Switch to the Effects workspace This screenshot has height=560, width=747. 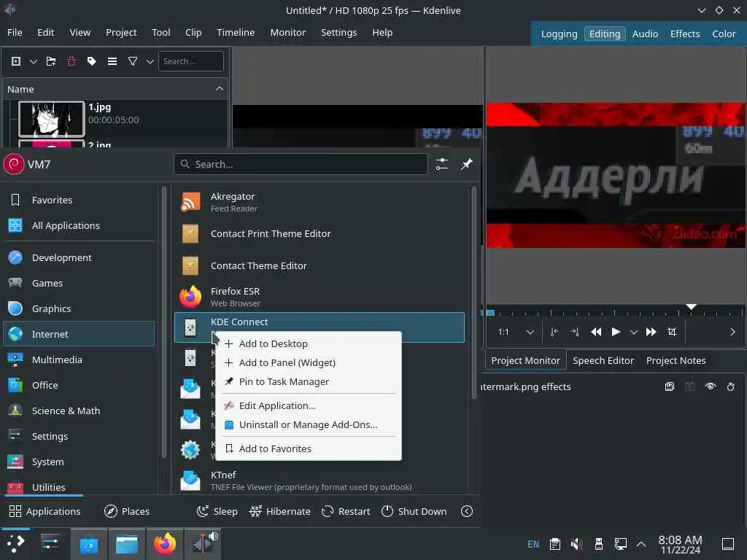pyautogui.click(x=684, y=34)
